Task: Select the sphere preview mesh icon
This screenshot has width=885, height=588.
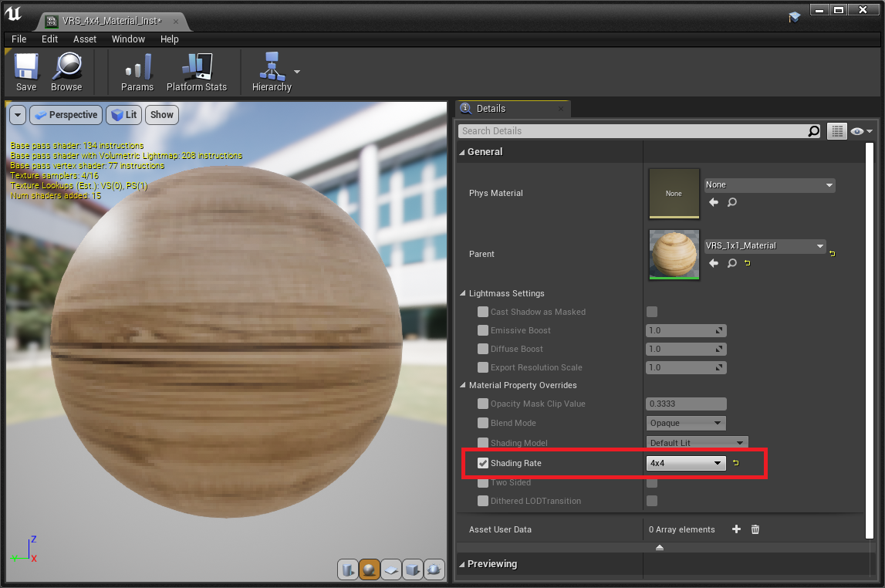Action: pos(370,569)
